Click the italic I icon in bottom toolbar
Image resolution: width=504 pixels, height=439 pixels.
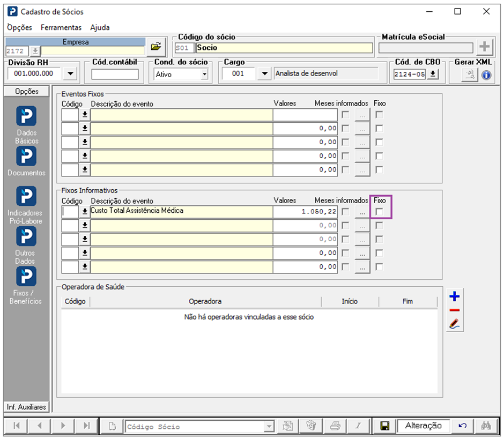pos(358,426)
